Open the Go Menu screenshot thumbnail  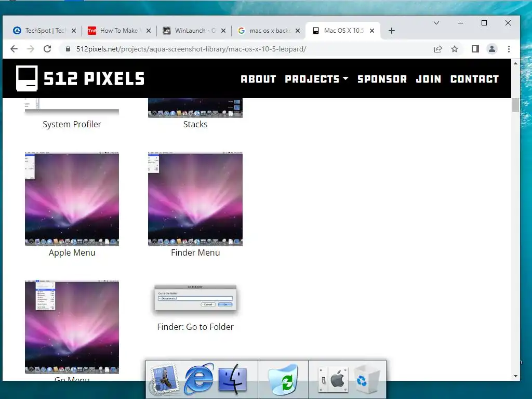(72, 327)
